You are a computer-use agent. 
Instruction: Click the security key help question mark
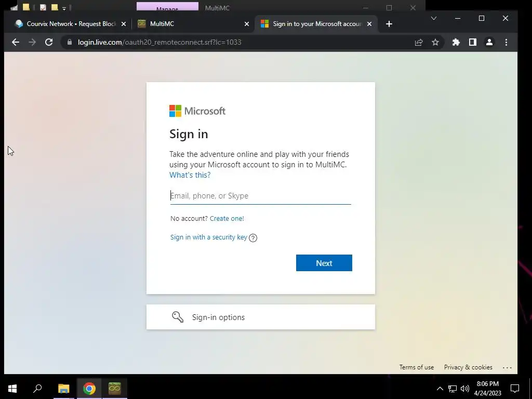point(253,238)
